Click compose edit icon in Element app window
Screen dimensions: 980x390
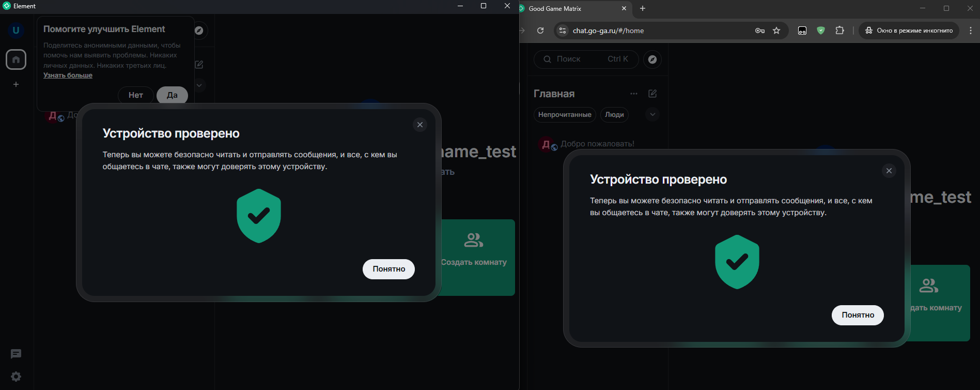[199, 65]
